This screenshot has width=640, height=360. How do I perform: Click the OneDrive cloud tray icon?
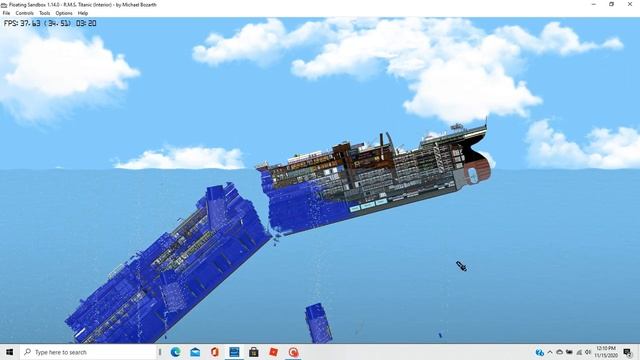[560, 352]
